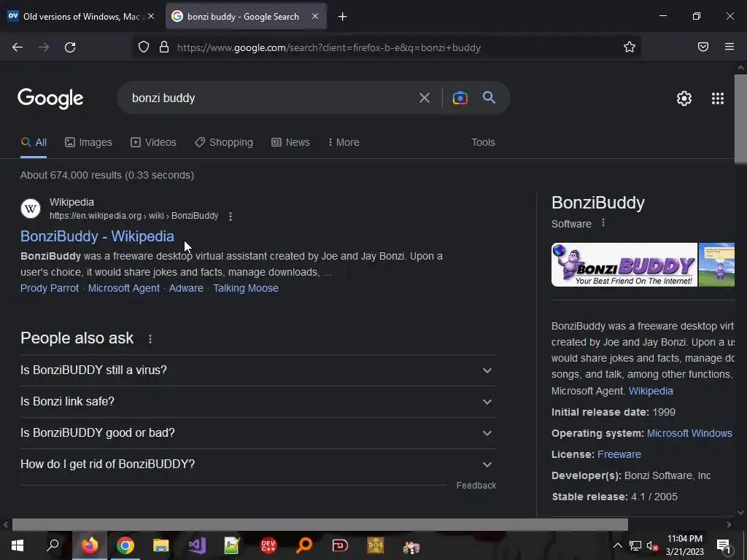The image size is (747, 560).
Task: Open the Freeware license link
Action: pyautogui.click(x=619, y=454)
